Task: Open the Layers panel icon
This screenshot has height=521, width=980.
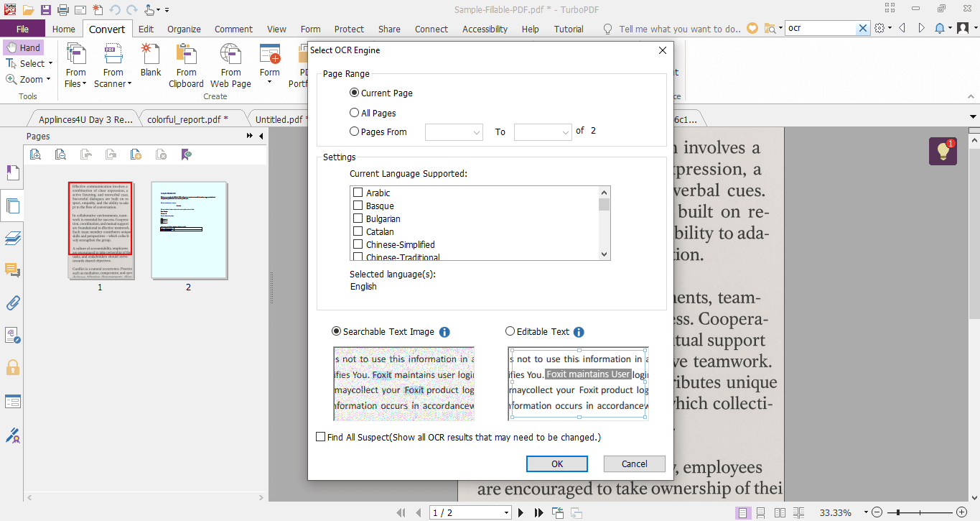Action: (x=12, y=238)
